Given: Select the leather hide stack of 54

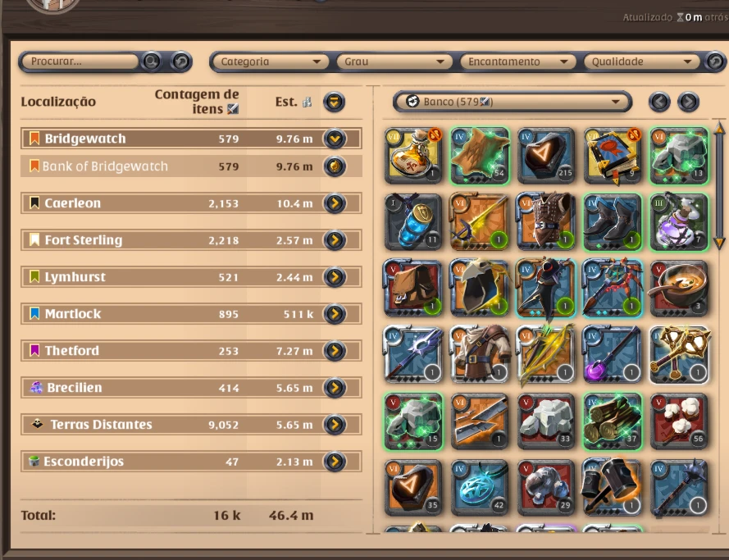Looking at the screenshot, I should point(480,156).
